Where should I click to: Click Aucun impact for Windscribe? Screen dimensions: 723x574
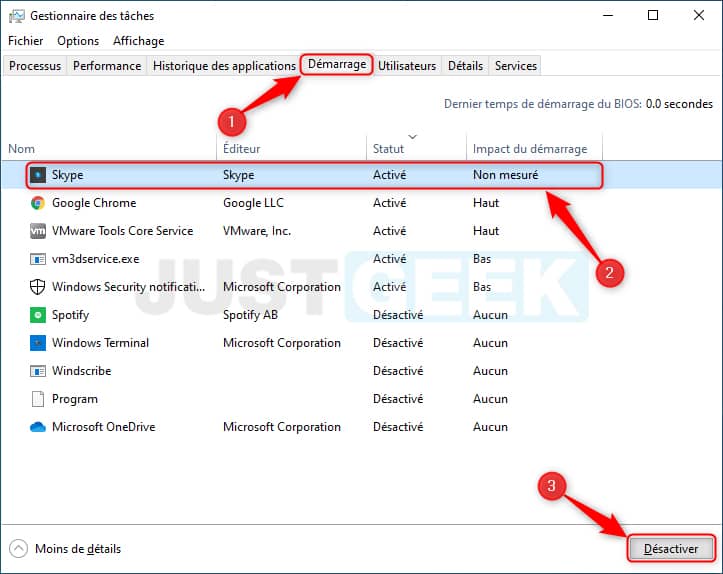[490, 371]
